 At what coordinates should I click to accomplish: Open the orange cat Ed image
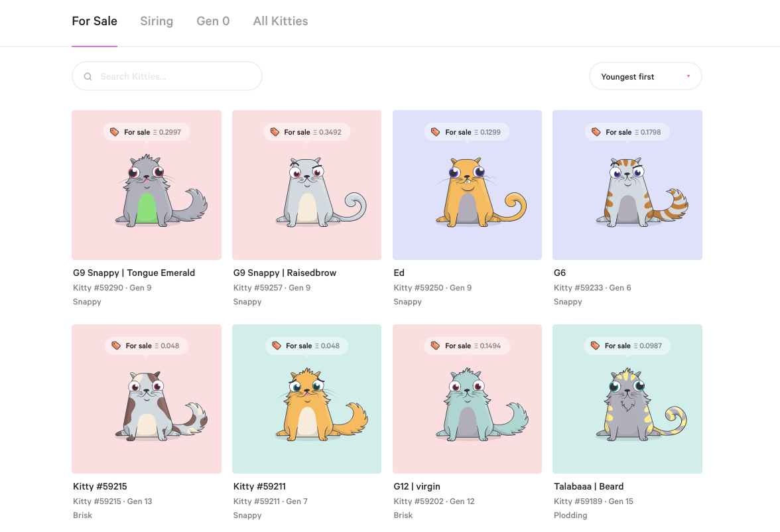point(467,185)
